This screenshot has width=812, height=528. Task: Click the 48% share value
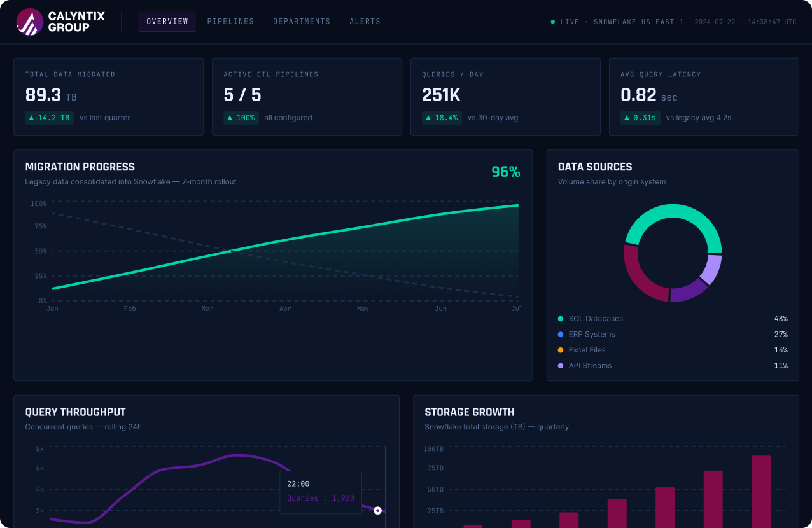click(x=781, y=319)
